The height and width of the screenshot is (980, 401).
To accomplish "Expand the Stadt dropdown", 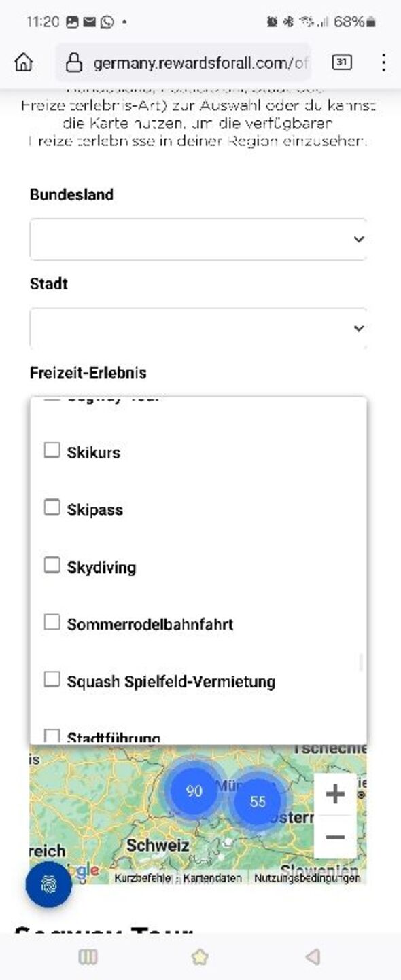I will [x=198, y=328].
